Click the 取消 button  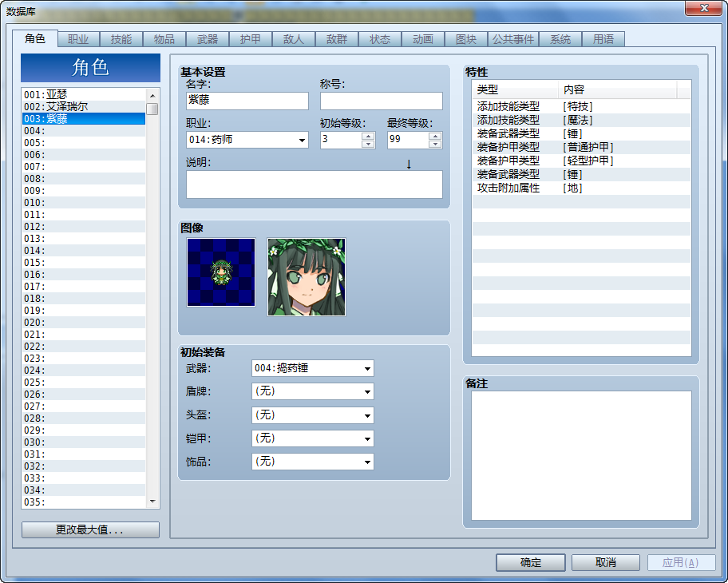tap(606, 562)
